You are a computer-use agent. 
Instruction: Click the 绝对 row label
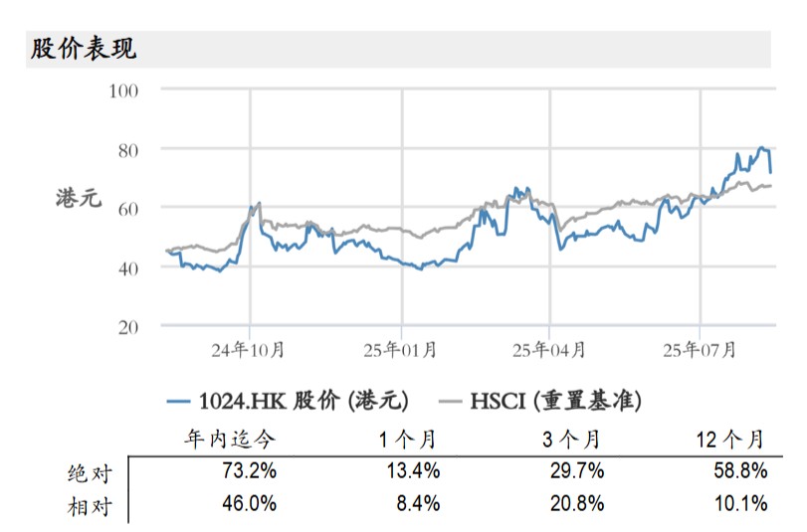point(91,472)
